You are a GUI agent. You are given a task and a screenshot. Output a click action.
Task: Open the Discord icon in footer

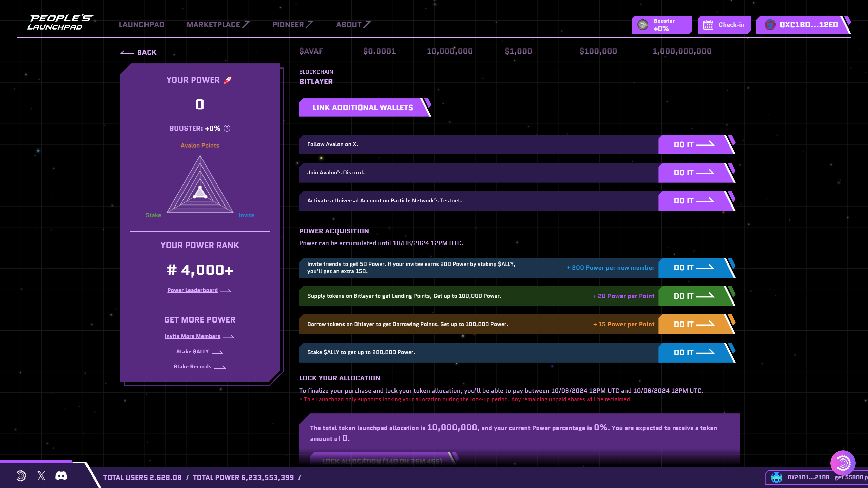coord(61,476)
